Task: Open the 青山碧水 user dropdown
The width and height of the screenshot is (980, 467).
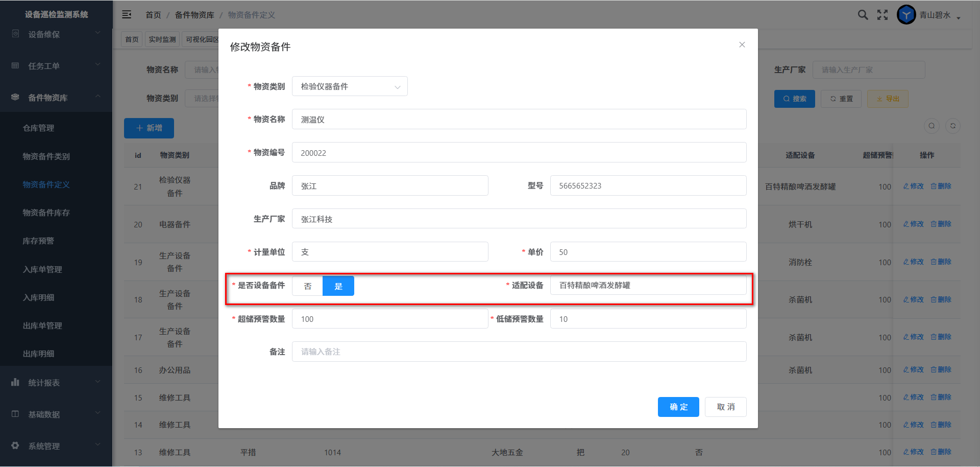Action: pyautogui.click(x=939, y=15)
